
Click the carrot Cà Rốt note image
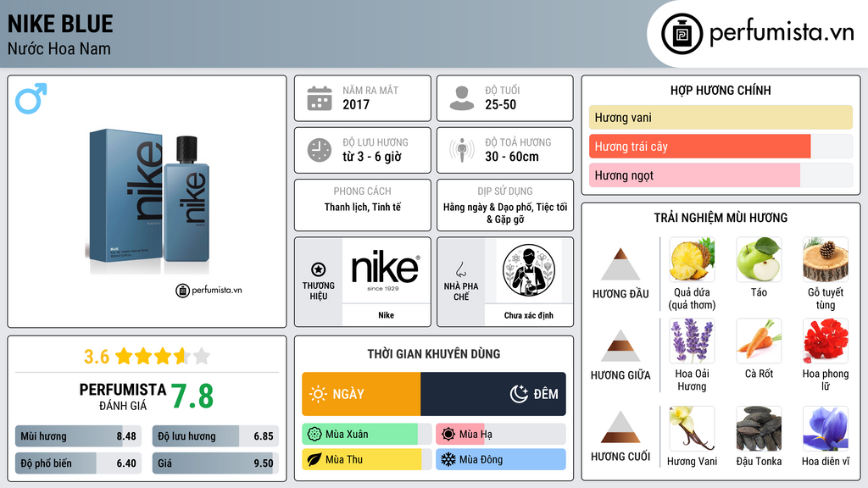tap(759, 341)
